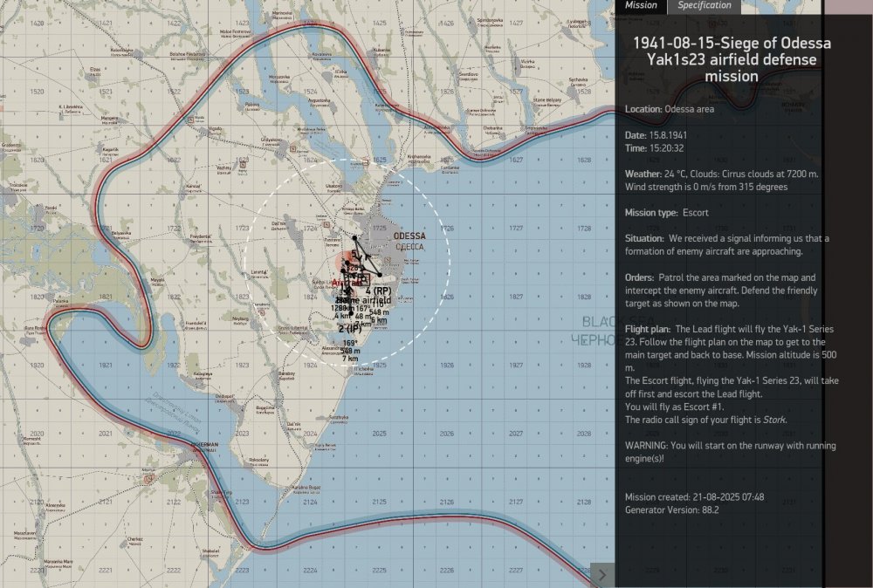Select the waypoint 4 (RP) dot
Image resolution: width=873 pixels, height=588 pixels.
pyautogui.click(x=381, y=275)
